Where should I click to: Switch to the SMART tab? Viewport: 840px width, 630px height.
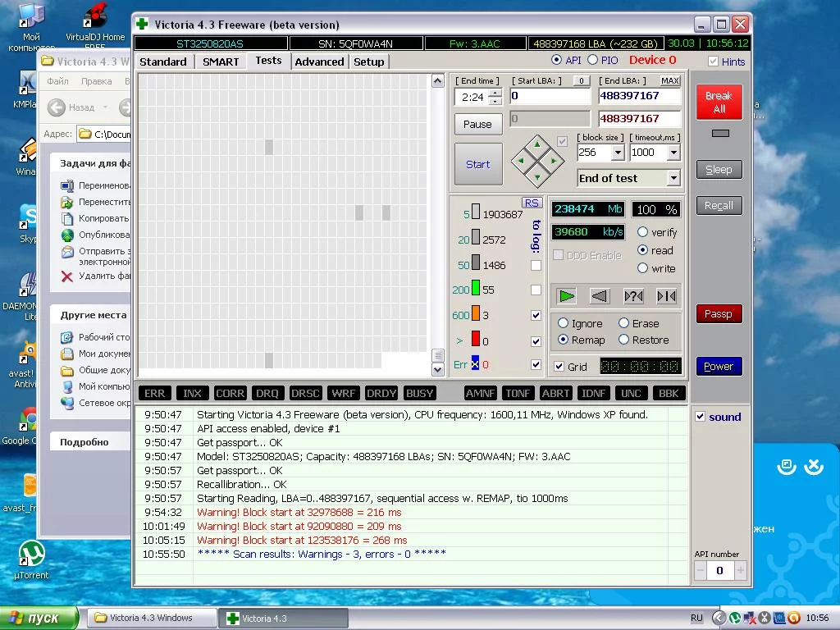[x=221, y=62]
